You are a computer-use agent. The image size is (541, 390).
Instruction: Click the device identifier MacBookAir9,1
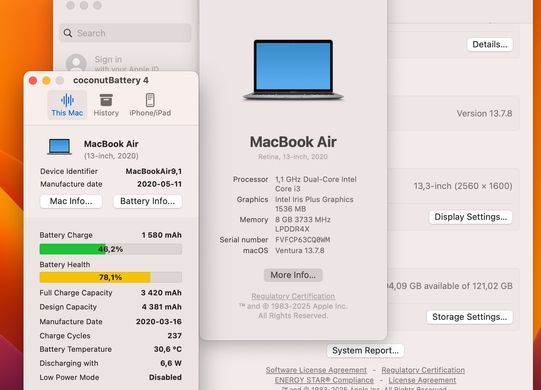[x=154, y=171]
